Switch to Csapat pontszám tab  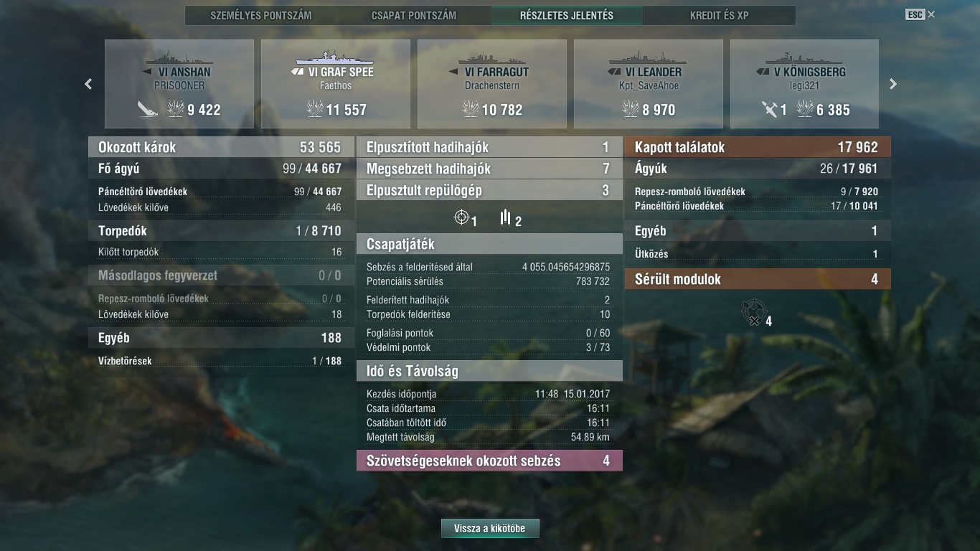coord(414,15)
